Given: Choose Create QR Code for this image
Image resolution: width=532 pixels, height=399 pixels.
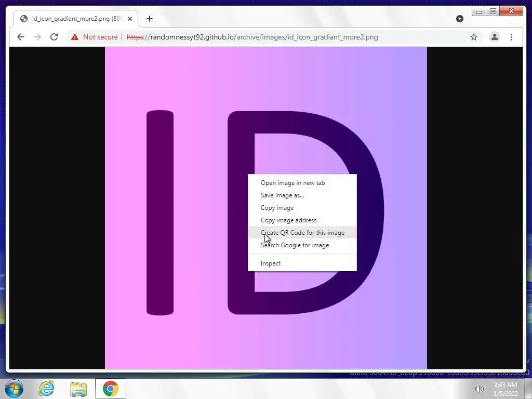Looking at the screenshot, I should coord(302,233).
